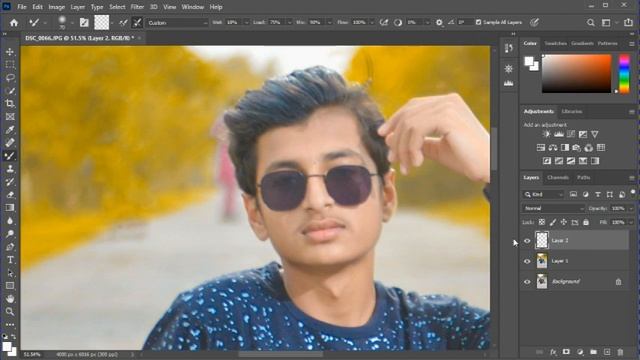The width and height of the screenshot is (640, 360).
Task: Open the Load value dropdown arrow
Action: pyautogui.click(x=289, y=23)
